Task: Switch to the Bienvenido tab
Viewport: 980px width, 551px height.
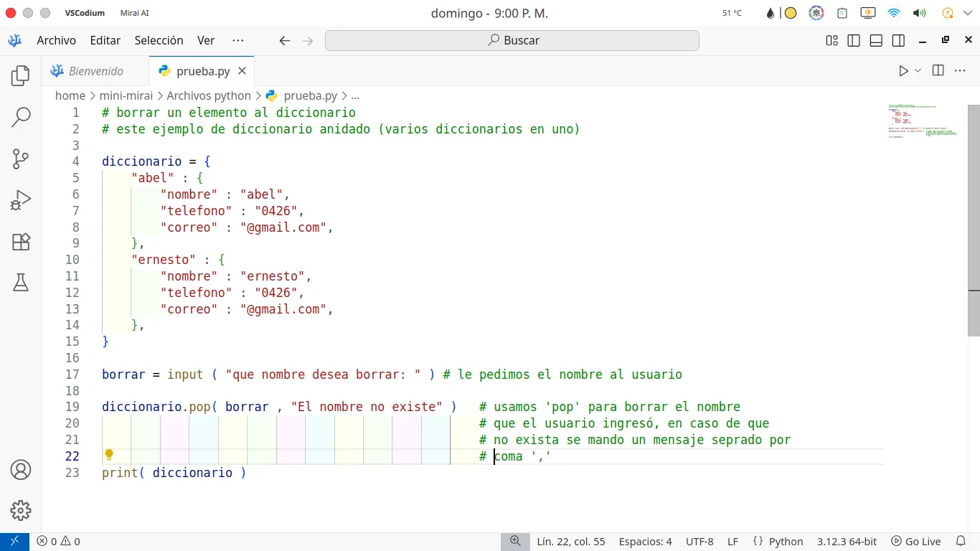Action: pos(95,71)
